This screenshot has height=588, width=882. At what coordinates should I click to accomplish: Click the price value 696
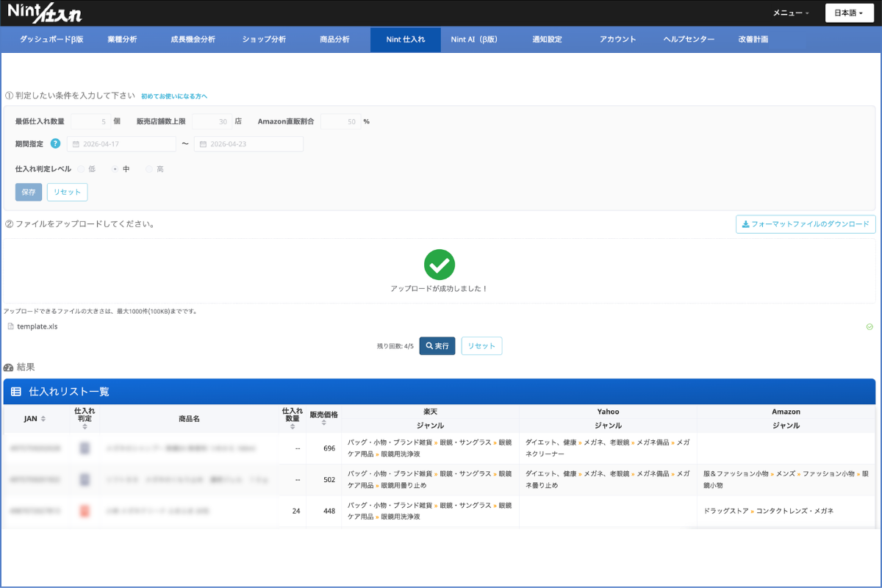tap(329, 448)
